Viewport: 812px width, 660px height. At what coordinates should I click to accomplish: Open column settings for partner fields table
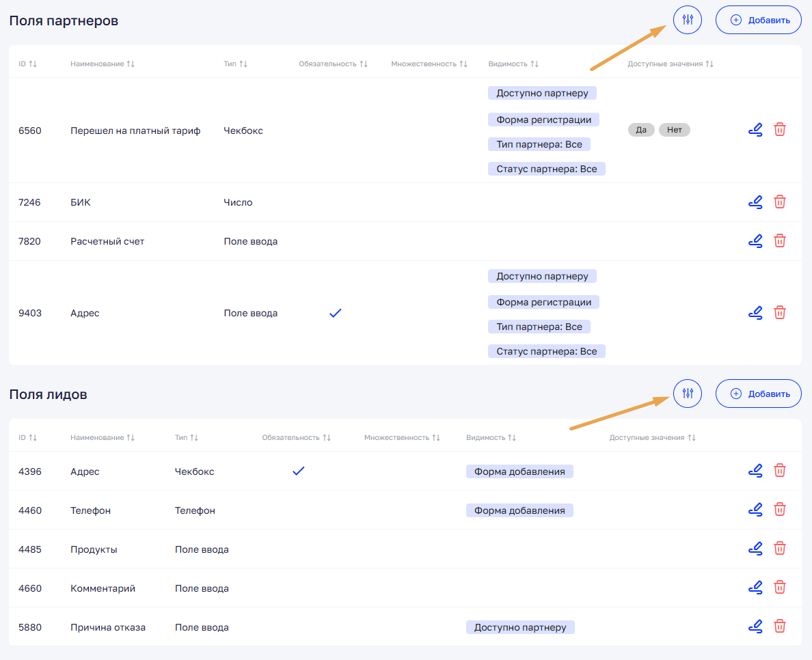(688, 20)
